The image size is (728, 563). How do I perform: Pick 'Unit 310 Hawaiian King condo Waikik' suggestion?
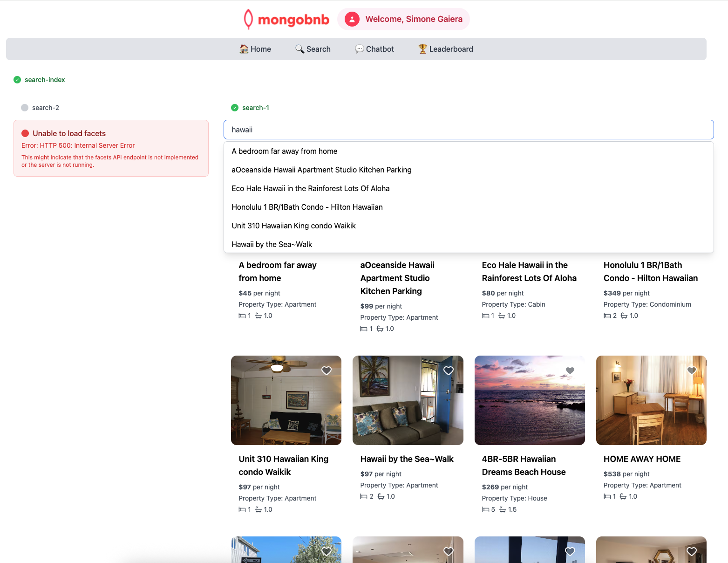click(x=293, y=226)
